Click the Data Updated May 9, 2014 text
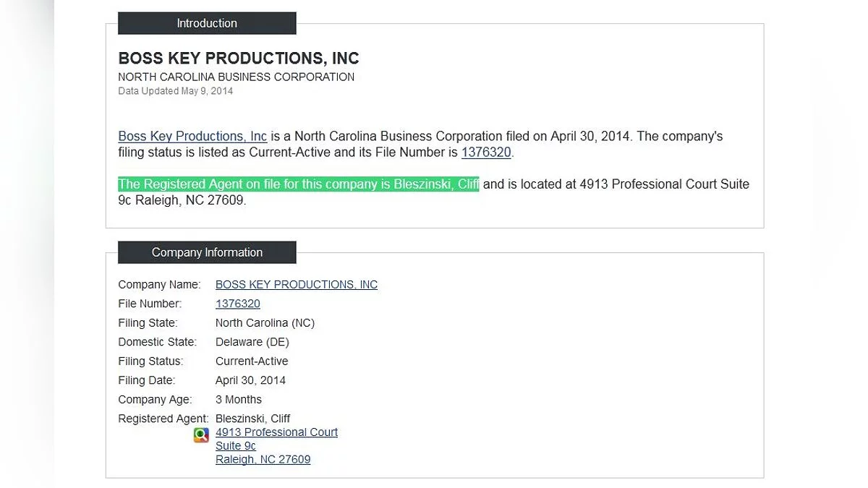The width and height of the screenshot is (868, 488). (175, 91)
